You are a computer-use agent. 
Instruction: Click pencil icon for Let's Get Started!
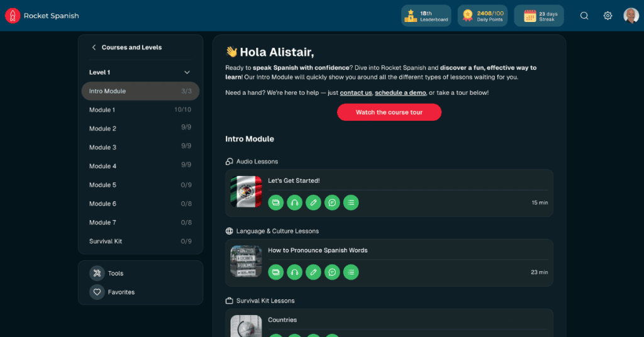(313, 202)
